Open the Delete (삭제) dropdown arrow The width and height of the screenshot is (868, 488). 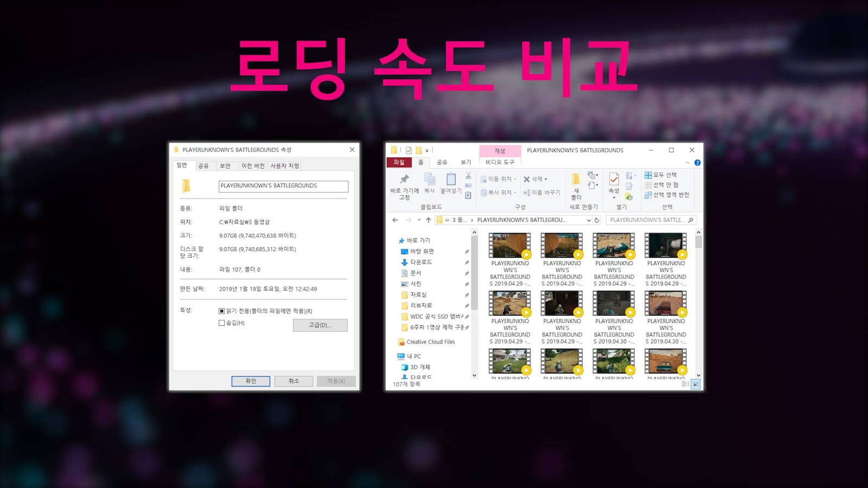[x=546, y=179]
